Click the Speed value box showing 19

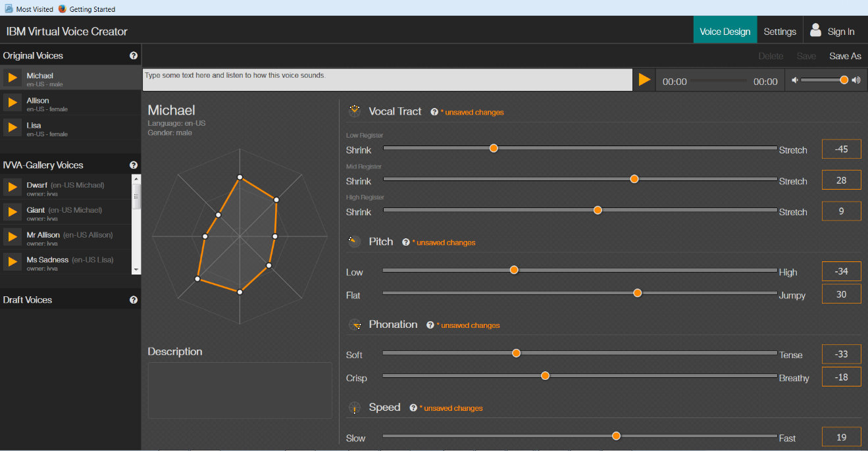click(841, 437)
